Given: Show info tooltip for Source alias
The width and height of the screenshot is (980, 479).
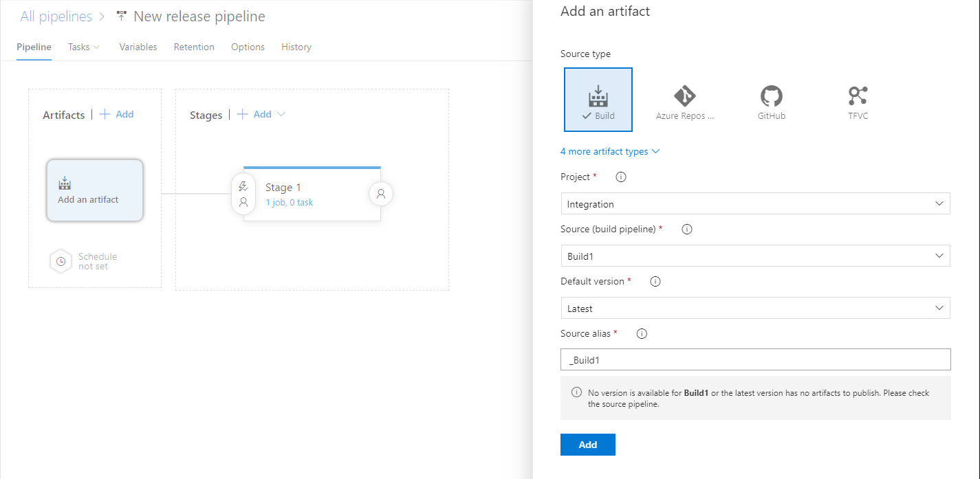Looking at the screenshot, I should click(x=641, y=333).
